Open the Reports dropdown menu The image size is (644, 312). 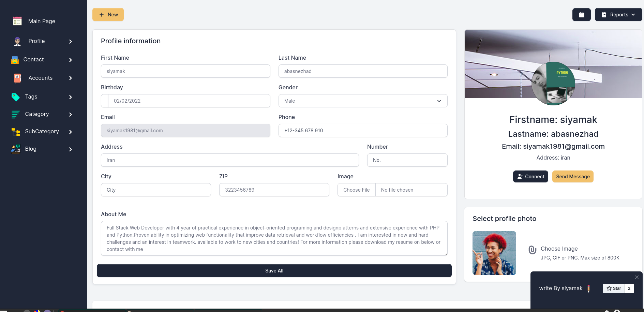click(x=618, y=15)
